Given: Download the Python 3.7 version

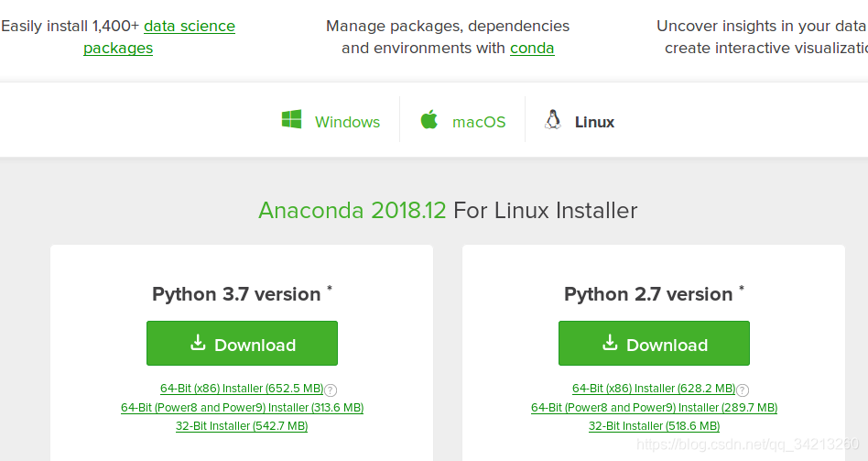Looking at the screenshot, I should (x=242, y=343).
